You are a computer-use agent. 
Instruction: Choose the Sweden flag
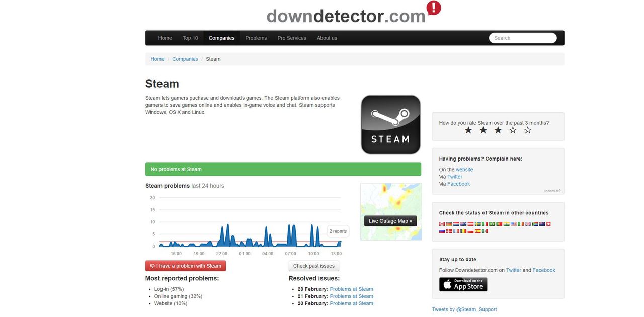(478, 224)
